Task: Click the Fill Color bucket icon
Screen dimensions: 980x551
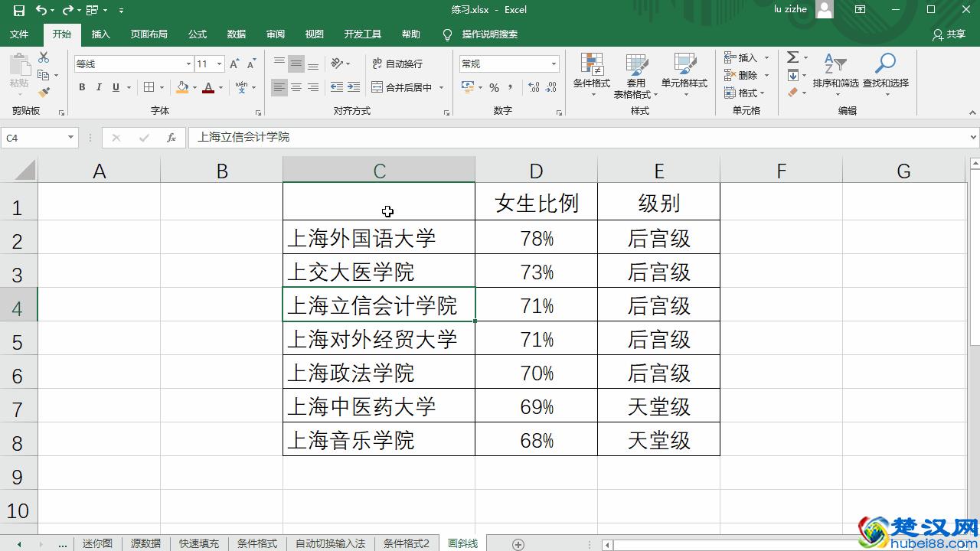Action: tap(181, 88)
